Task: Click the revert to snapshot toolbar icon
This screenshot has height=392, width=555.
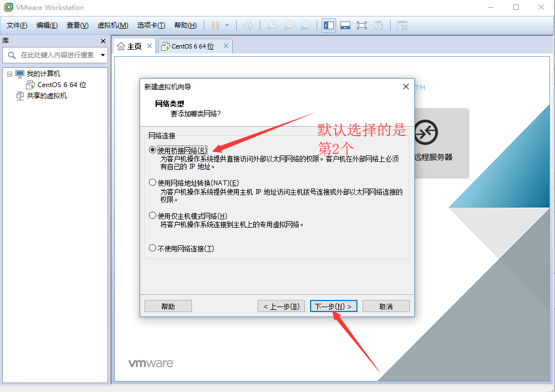Action: tap(289, 25)
